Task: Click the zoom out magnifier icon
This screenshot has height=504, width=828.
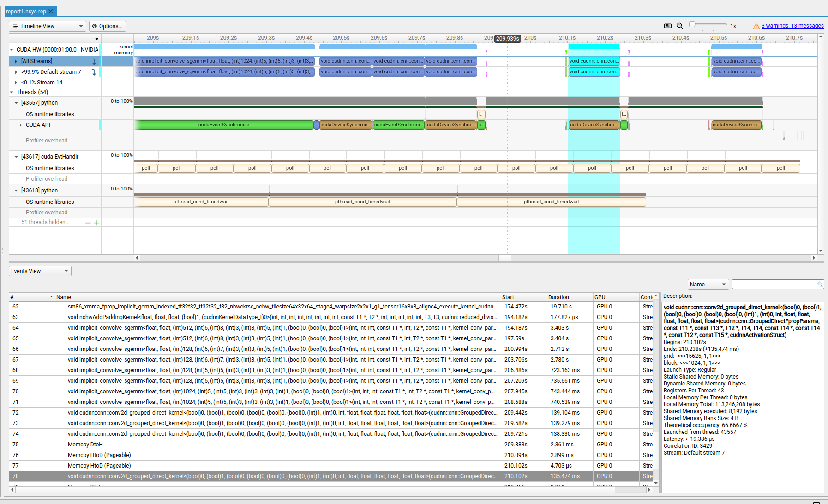Action: point(679,26)
